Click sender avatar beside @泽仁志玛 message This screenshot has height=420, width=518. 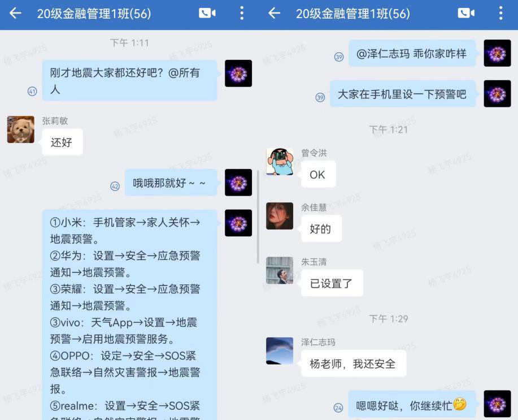point(497,53)
